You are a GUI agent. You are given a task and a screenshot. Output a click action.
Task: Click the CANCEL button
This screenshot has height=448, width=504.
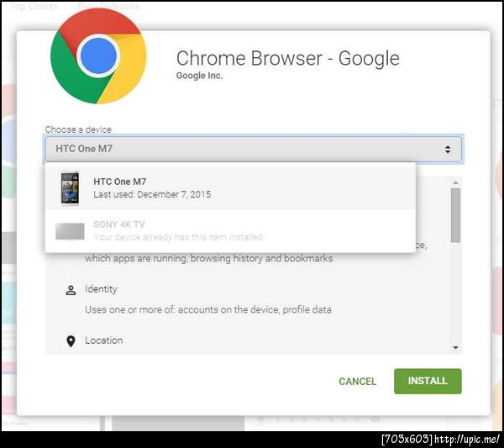pyautogui.click(x=357, y=381)
